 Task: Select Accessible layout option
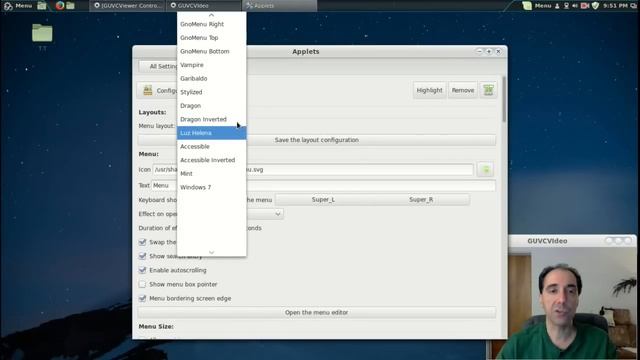pos(211,147)
